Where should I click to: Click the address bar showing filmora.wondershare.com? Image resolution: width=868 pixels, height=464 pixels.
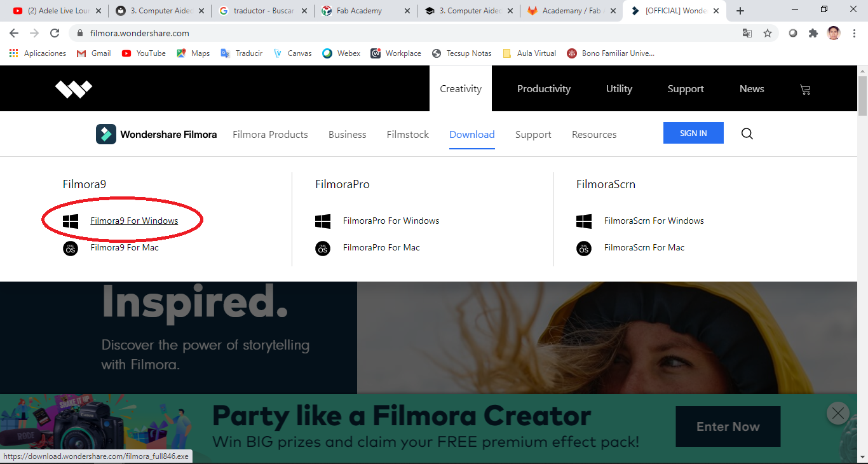click(407, 33)
